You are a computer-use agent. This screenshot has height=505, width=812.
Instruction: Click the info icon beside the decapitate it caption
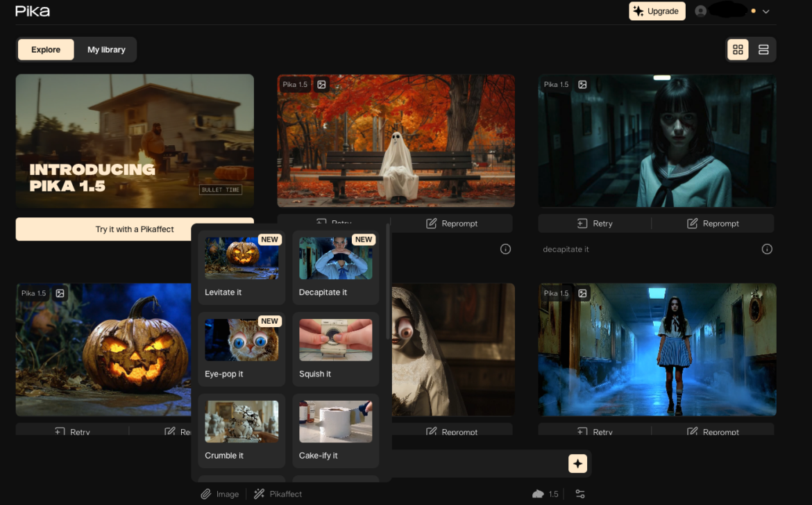[767, 249]
